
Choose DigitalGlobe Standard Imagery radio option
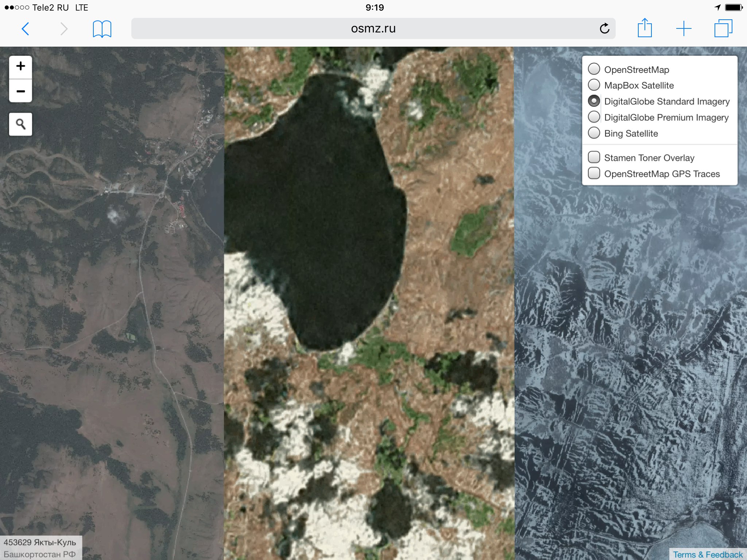594,101
